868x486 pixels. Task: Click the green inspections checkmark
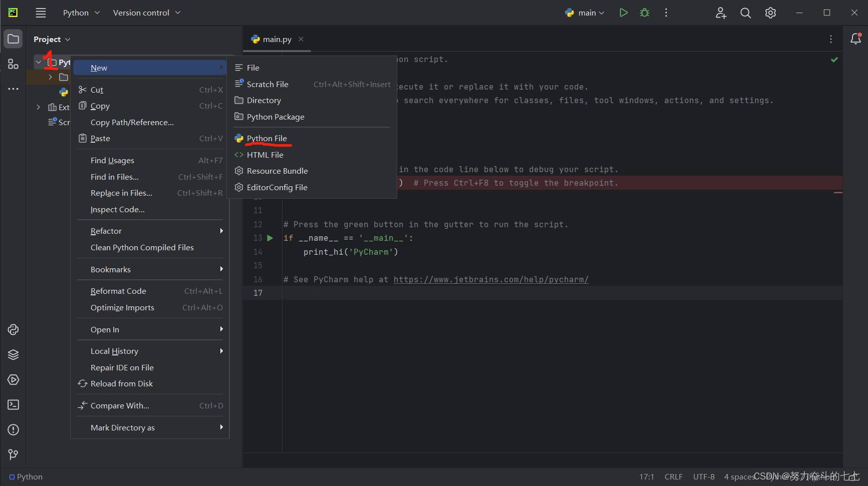point(834,60)
